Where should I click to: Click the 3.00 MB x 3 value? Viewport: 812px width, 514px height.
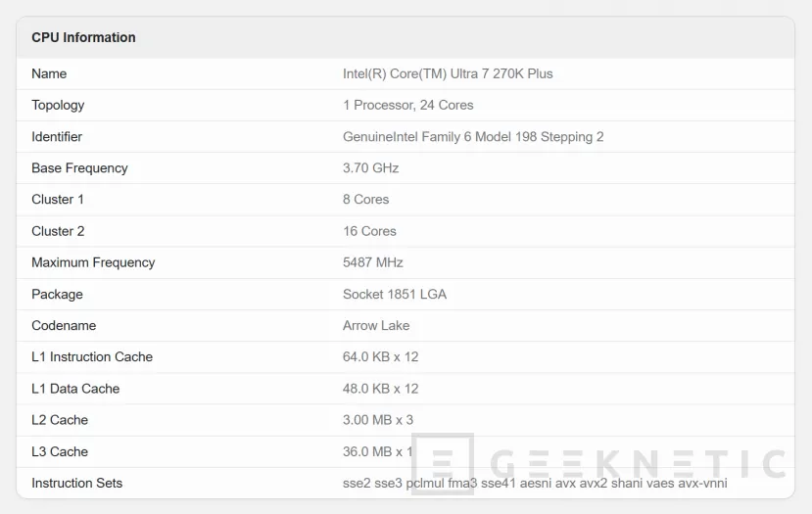(x=378, y=420)
